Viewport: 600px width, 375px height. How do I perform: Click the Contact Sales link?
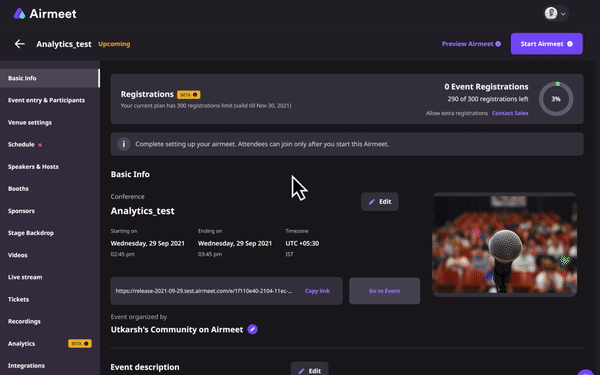tap(510, 113)
